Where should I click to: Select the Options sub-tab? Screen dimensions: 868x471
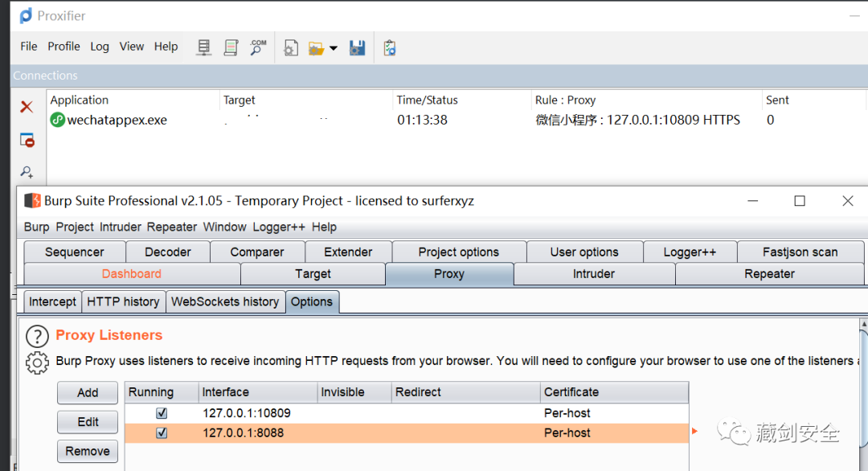point(312,301)
